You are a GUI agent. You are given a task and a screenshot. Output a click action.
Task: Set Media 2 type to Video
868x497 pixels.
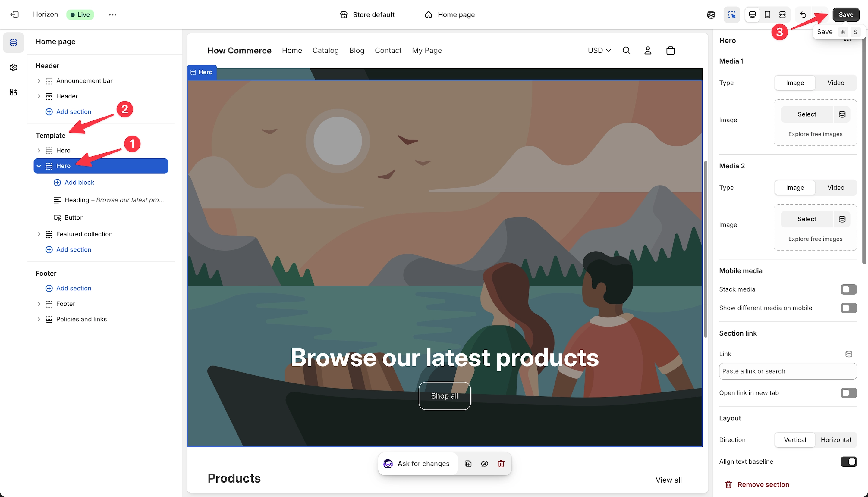[835, 188]
